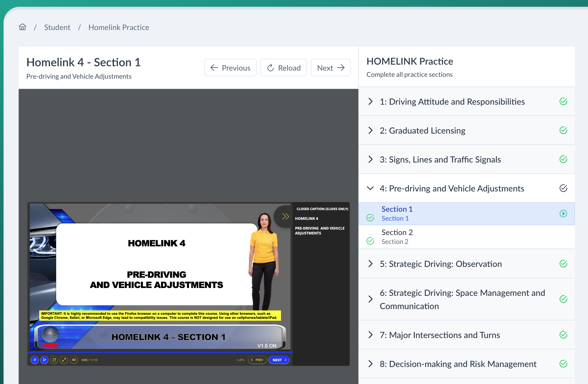Expand 2: Graduated Licensing chevron

click(371, 131)
